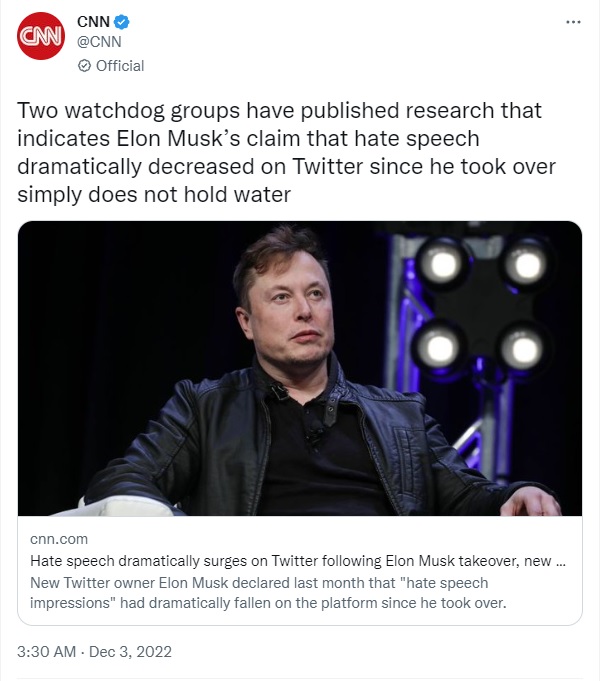The image size is (602, 681).
Task: Click the blue verified checkmark badge
Action: [122, 21]
